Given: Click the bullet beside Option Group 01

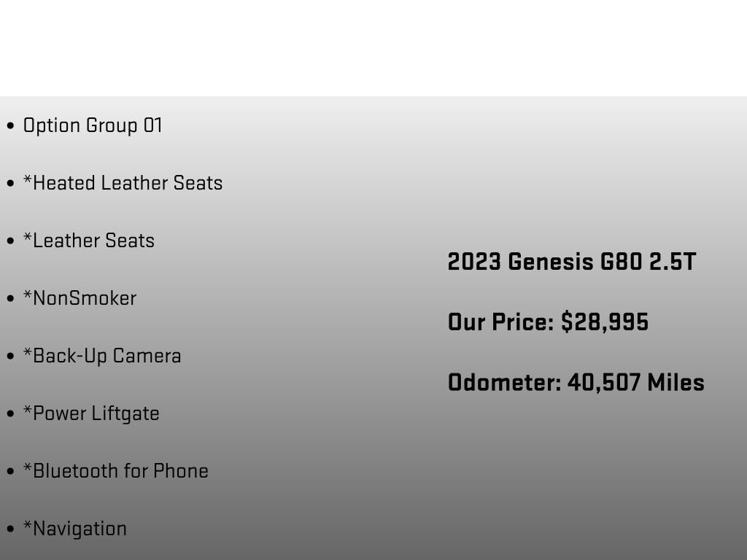Looking at the screenshot, I should tap(10, 126).
